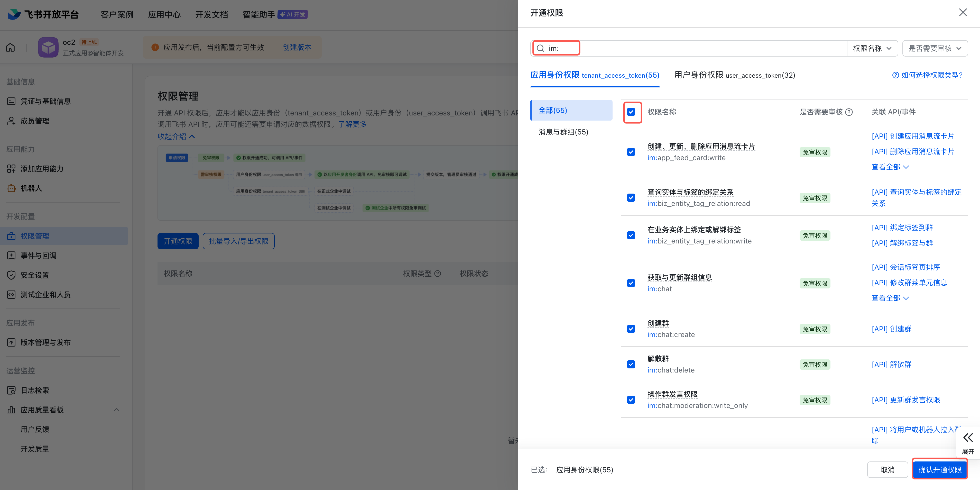Screen dimensions: 980x490
Task: Open 事件与回调 sidebar icon item
Action: (11, 256)
